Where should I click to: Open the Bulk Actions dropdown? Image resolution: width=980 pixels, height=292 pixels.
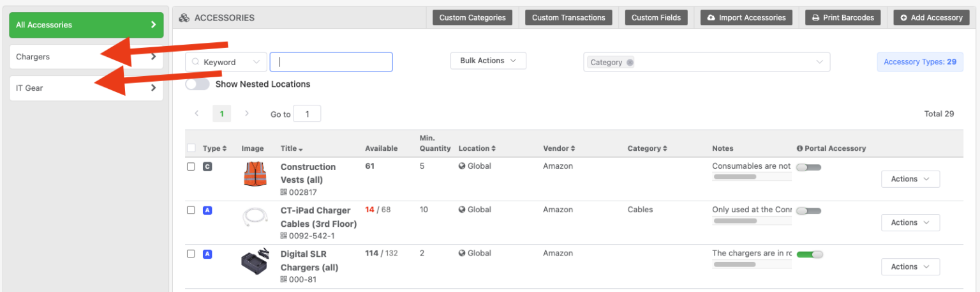tap(488, 61)
